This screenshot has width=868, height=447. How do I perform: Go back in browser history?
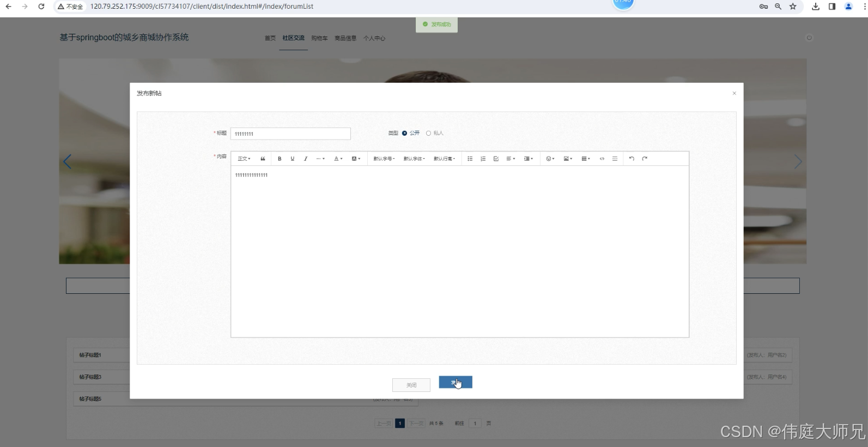click(8, 7)
